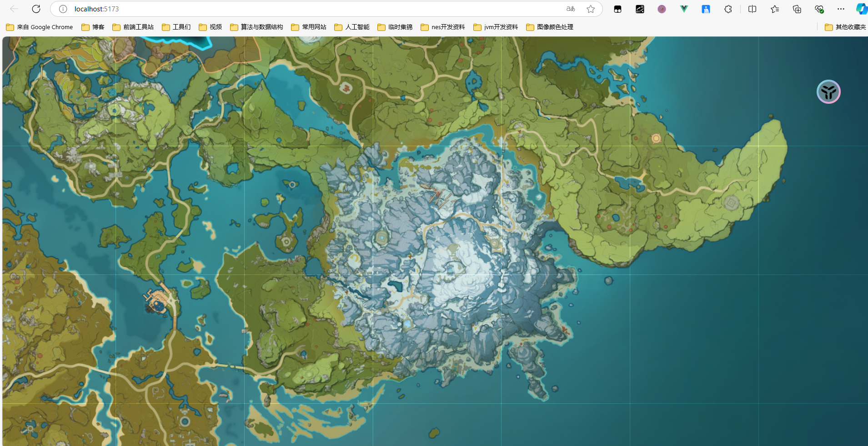Open the '图像颜色处理' bookmark folder
The image size is (868, 446).
click(x=549, y=27)
